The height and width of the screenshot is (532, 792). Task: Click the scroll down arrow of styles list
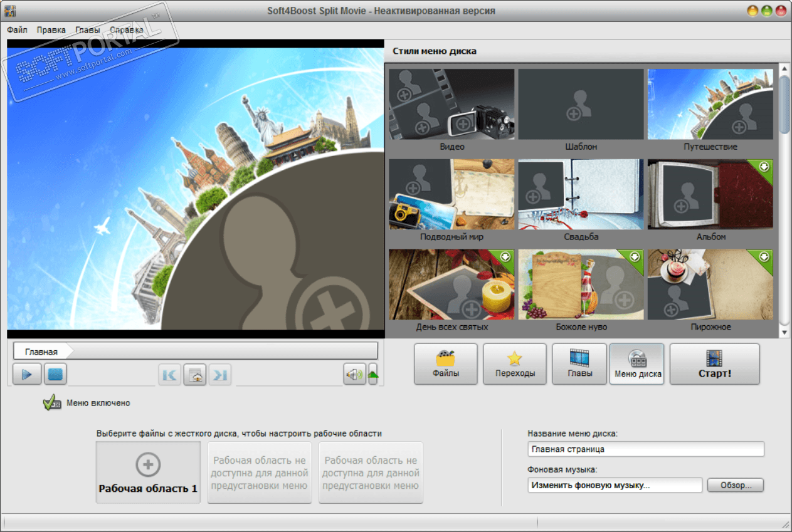point(784,333)
